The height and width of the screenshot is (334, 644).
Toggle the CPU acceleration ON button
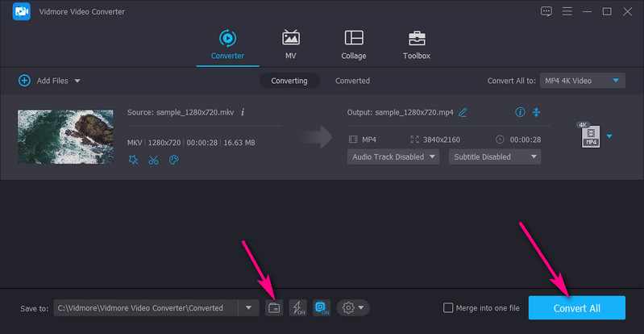[321, 307]
